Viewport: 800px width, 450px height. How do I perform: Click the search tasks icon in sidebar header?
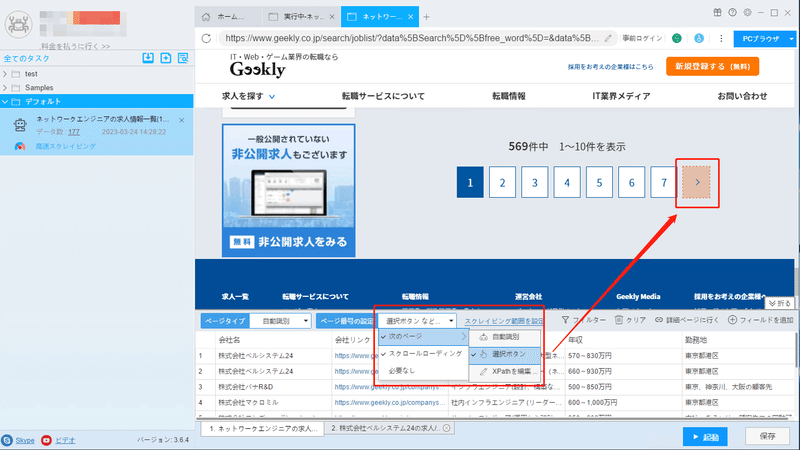click(x=183, y=58)
